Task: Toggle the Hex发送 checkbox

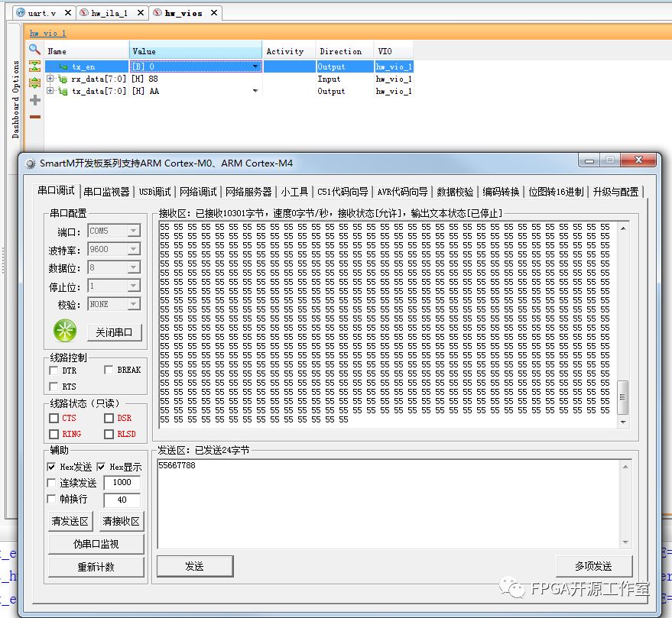Action: pyautogui.click(x=51, y=467)
